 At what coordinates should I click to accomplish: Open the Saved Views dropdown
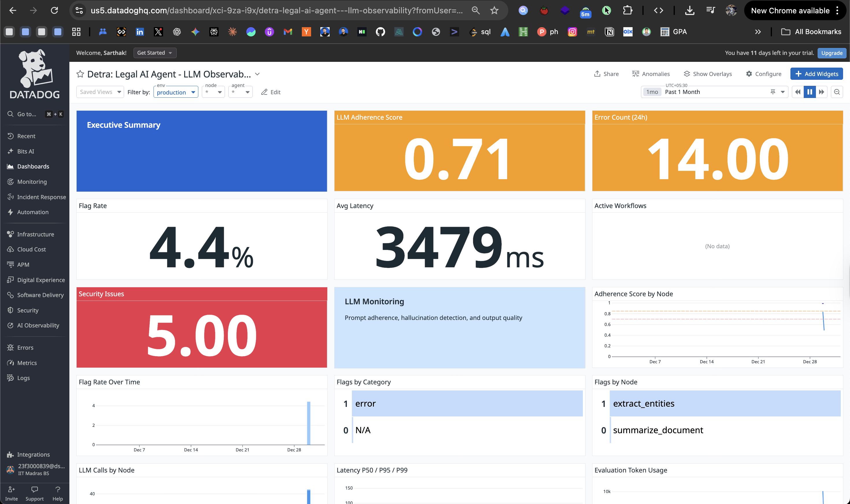[100, 92]
